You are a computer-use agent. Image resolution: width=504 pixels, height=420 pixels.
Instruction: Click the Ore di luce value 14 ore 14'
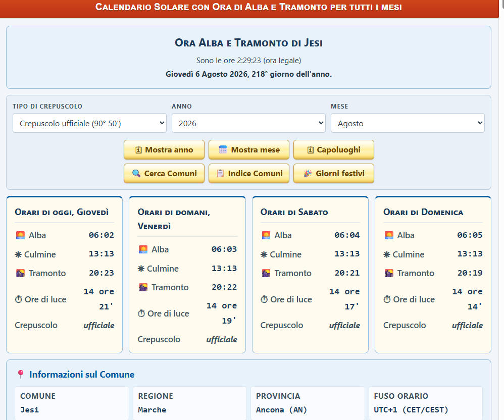pyautogui.click(x=467, y=299)
